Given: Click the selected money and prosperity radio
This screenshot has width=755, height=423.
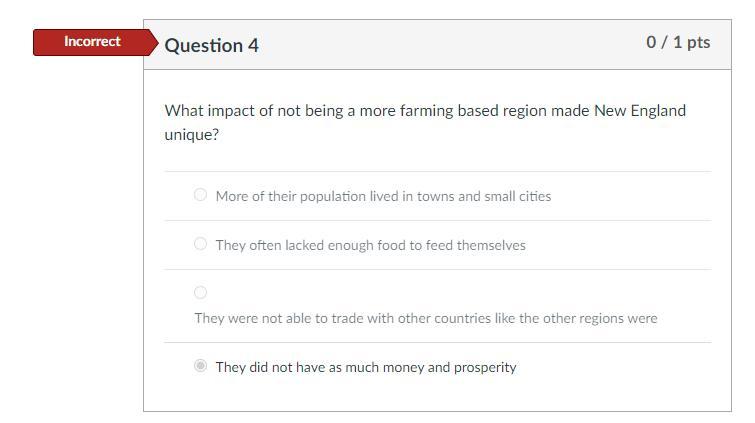Looking at the screenshot, I should click(201, 366).
